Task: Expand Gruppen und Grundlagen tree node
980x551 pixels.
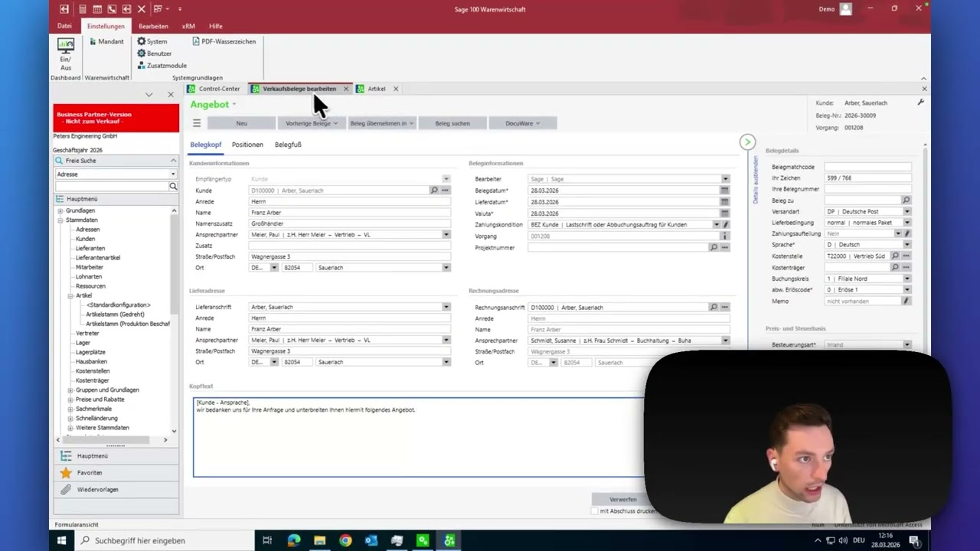Action: click(70, 390)
